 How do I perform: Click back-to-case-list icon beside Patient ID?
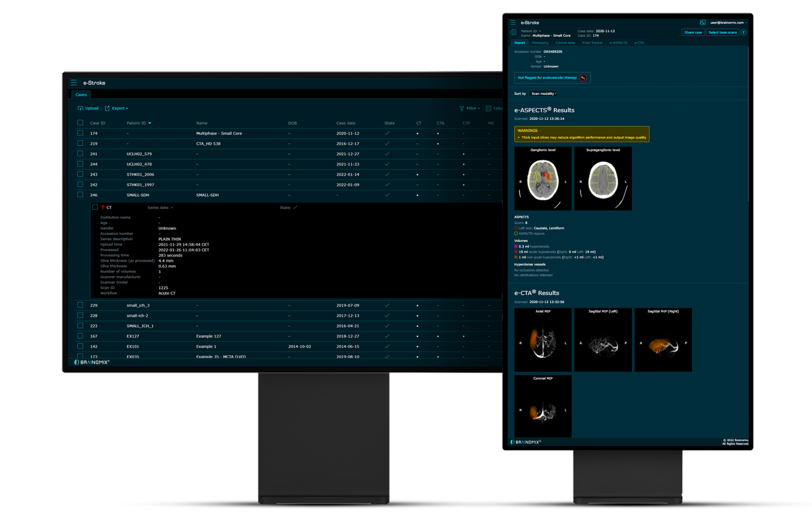click(514, 32)
